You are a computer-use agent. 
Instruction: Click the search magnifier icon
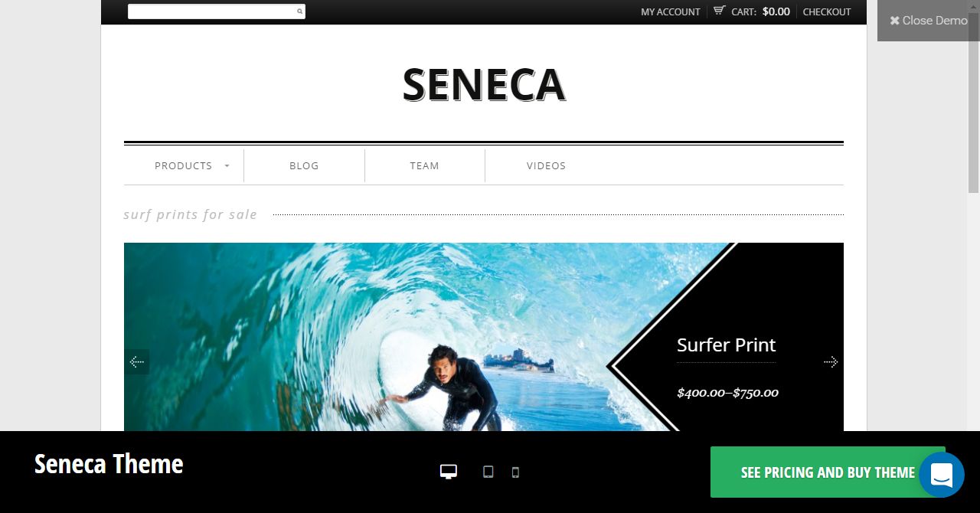tap(299, 11)
